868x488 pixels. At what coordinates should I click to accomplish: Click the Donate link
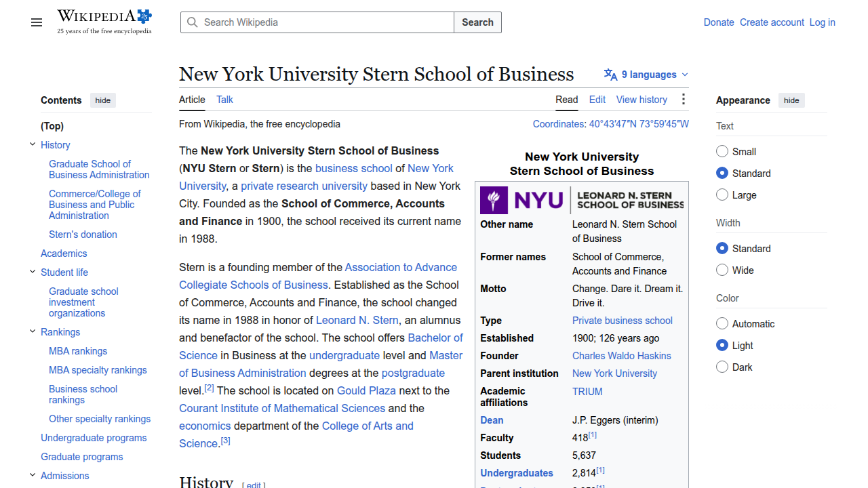[719, 22]
